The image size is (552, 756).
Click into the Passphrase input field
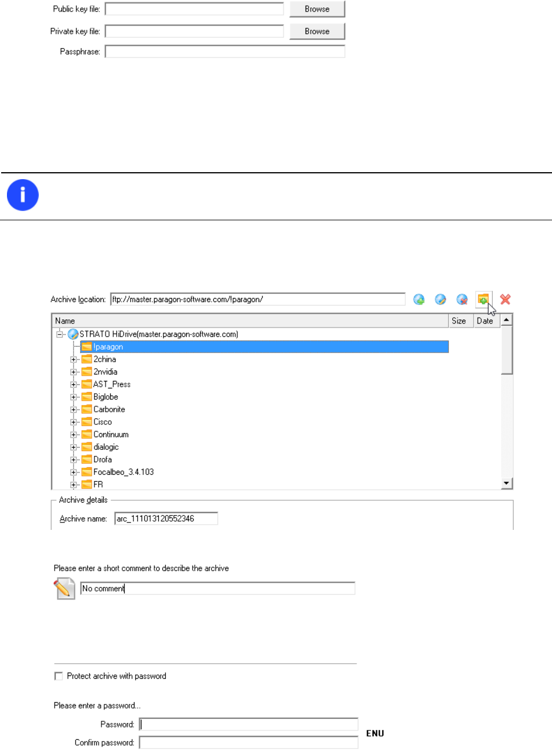pyautogui.click(x=225, y=52)
